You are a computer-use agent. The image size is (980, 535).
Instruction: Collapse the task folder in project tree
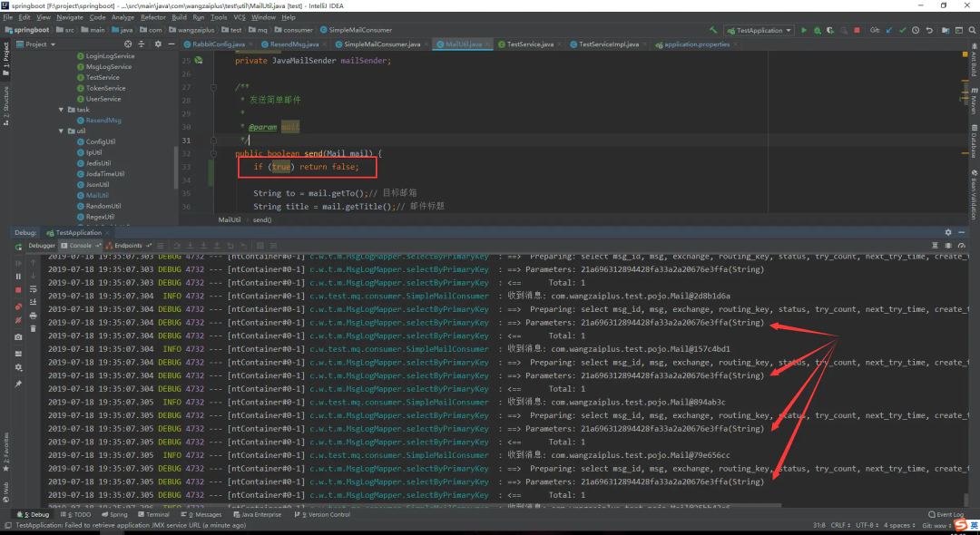[62, 110]
